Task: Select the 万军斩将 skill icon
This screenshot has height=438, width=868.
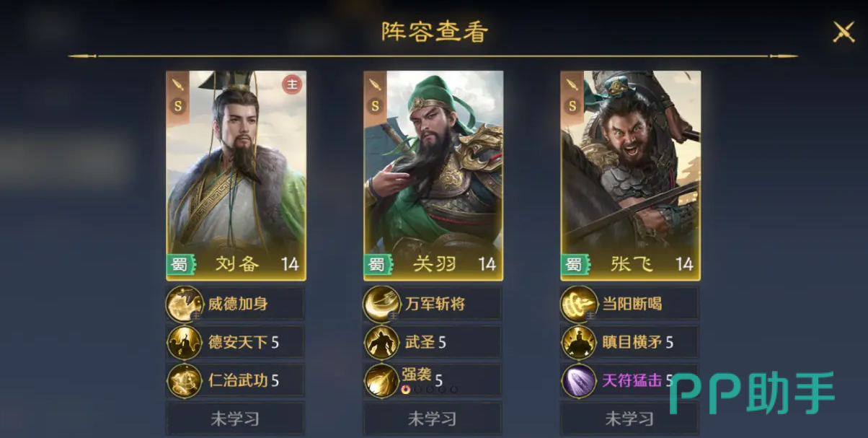Action: [x=382, y=304]
